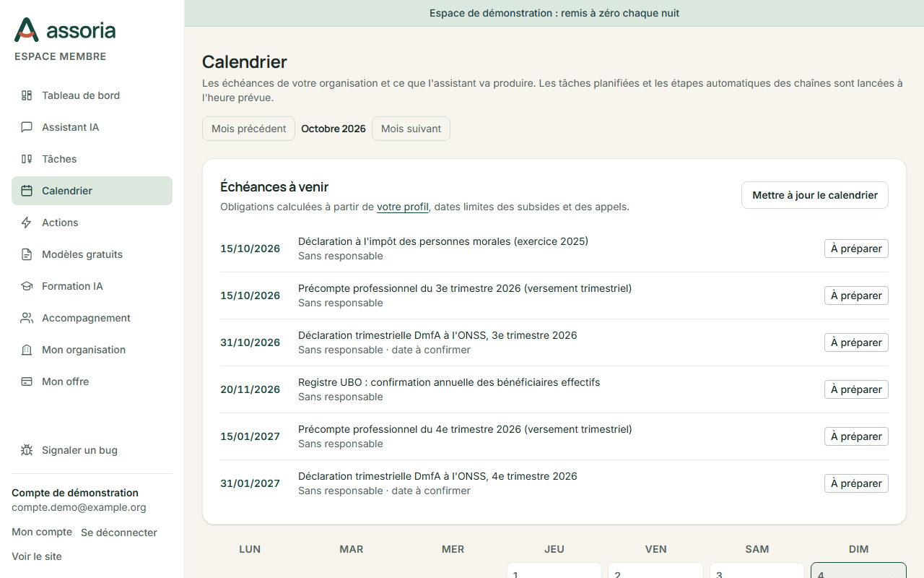The image size is (924, 578).
Task: Open the Voir le site link
Action: click(x=37, y=556)
